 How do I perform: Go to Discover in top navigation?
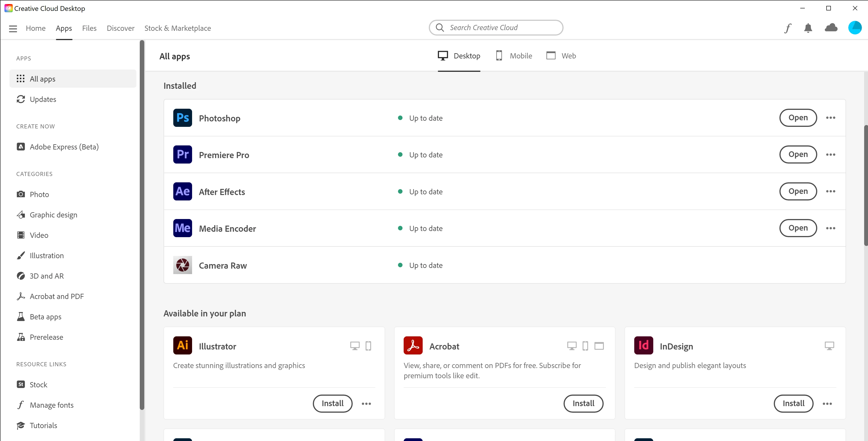(120, 28)
